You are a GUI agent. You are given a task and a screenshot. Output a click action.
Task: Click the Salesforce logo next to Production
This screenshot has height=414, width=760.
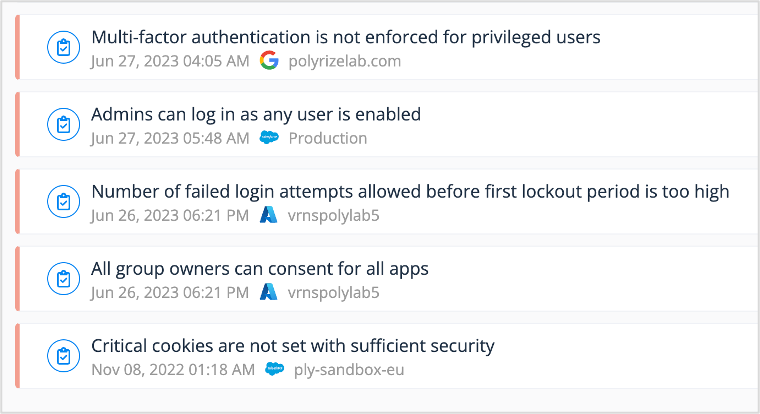pyautogui.click(x=269, y=138)
